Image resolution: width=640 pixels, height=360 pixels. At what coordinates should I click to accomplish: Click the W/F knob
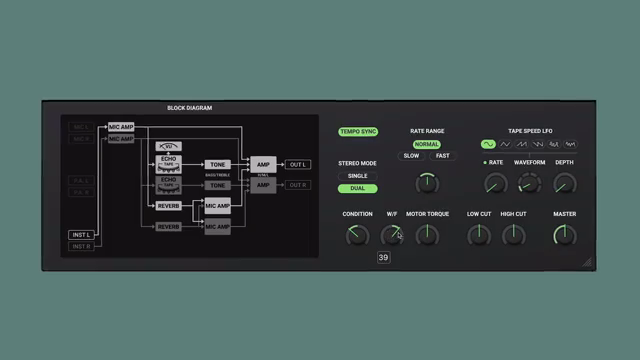pyautogui.click(x=392, y=235)
